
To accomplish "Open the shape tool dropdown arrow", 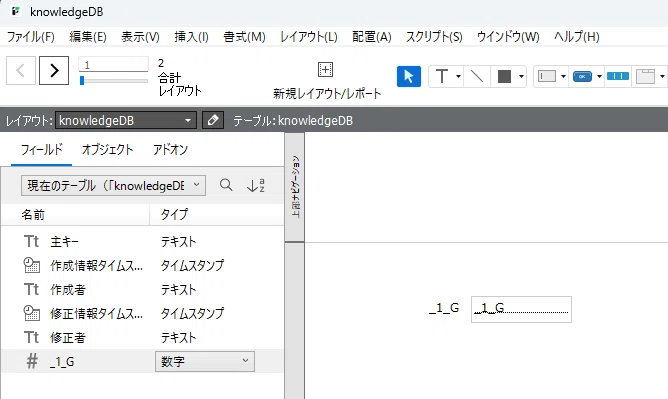I will pos(521,77).
